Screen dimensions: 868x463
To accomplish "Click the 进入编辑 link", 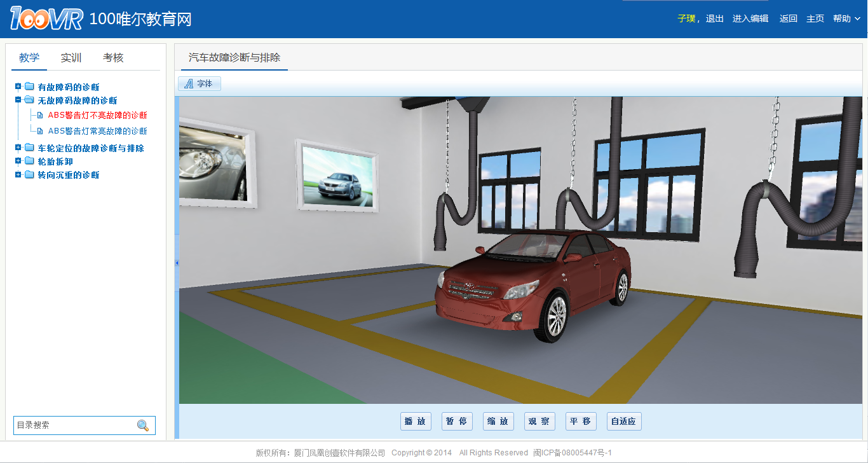I will coord(750,19).
